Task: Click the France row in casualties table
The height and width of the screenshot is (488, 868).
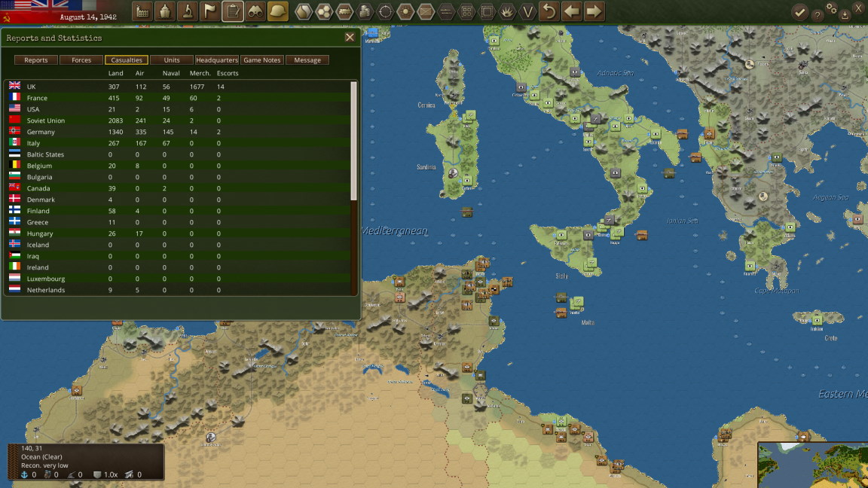Action: point(177,98)
